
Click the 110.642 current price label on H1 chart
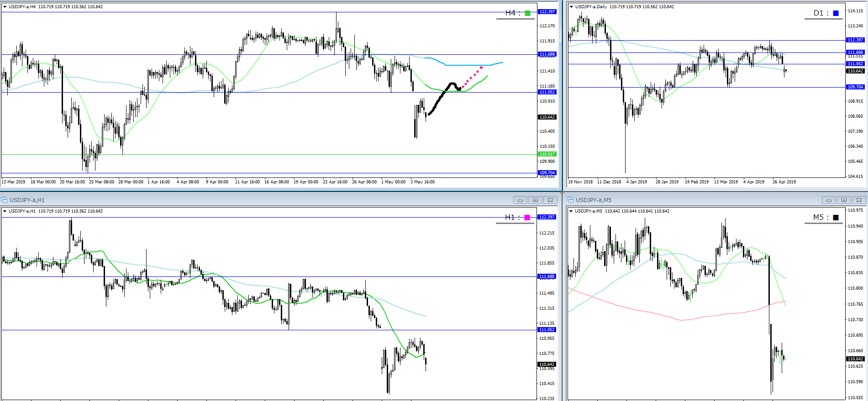[547, 365]
